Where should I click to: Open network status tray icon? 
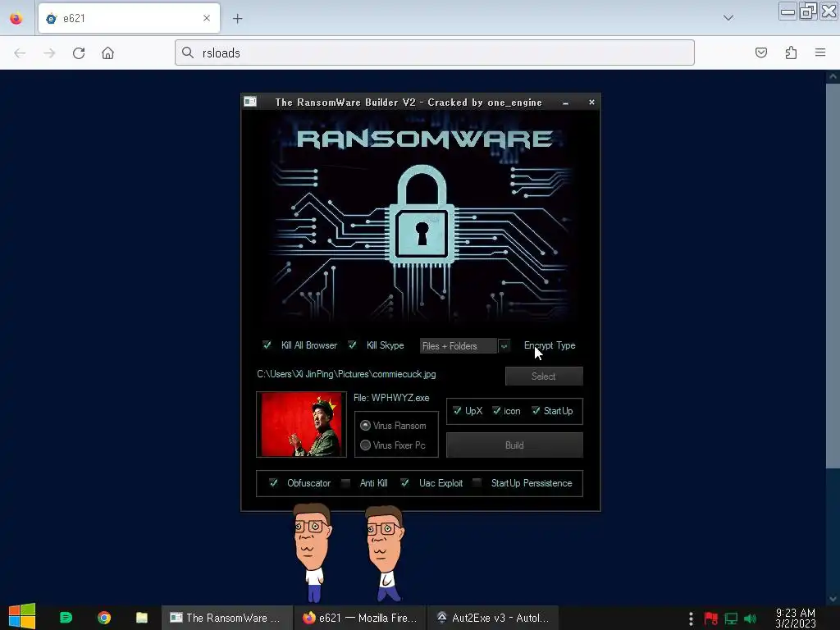pyautogui.click(x=731, y=619)
